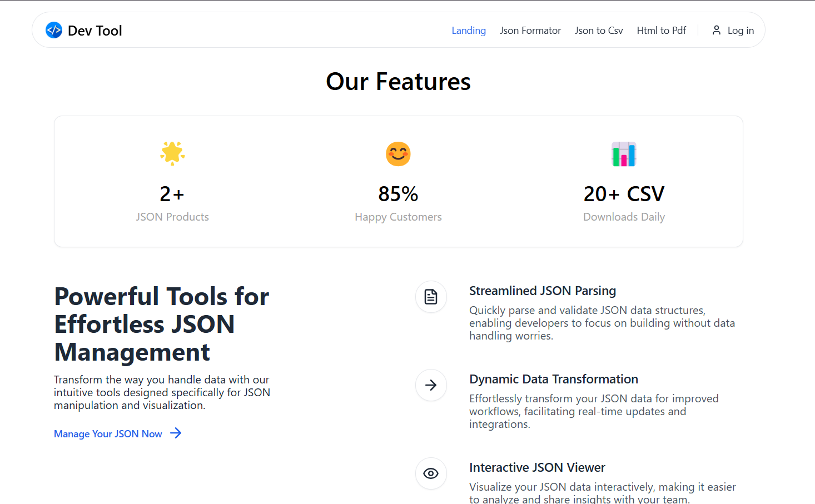Click the 20+ CSV statistic value

[x=624, y=194]
